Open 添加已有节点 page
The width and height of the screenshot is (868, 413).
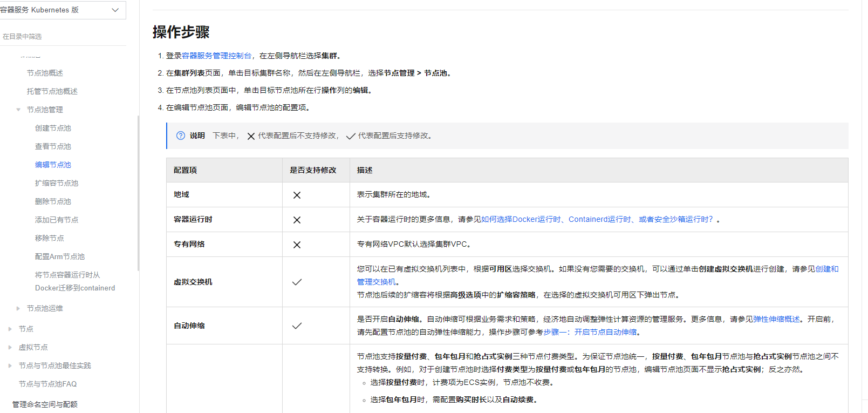point(57,220)
